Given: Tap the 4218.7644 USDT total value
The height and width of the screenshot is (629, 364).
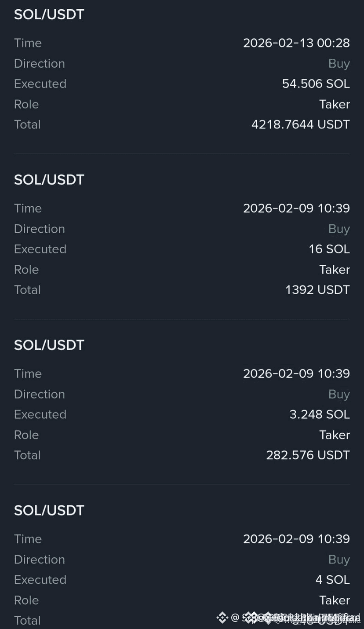Looking at the screenshot, I should click(301, 124).
